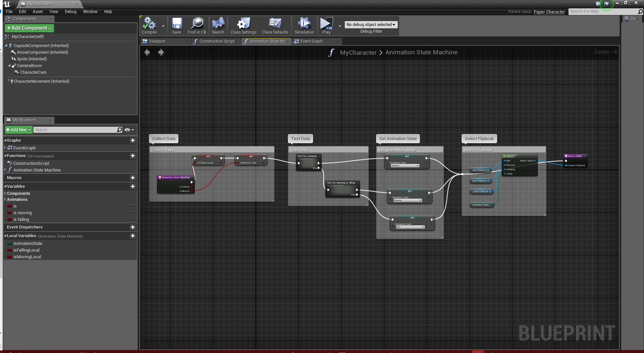644x353 pixels.
Task: Add a new macro with plus icon
Action: click(x=133, y=178)
